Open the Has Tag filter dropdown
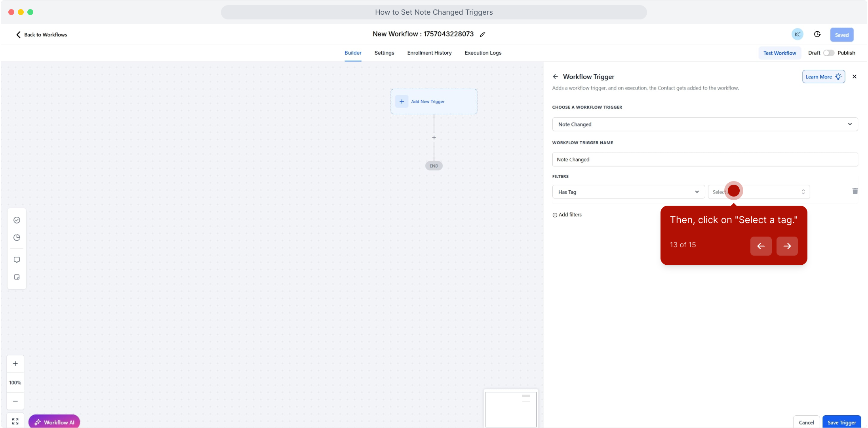 [x=628, y=192]
